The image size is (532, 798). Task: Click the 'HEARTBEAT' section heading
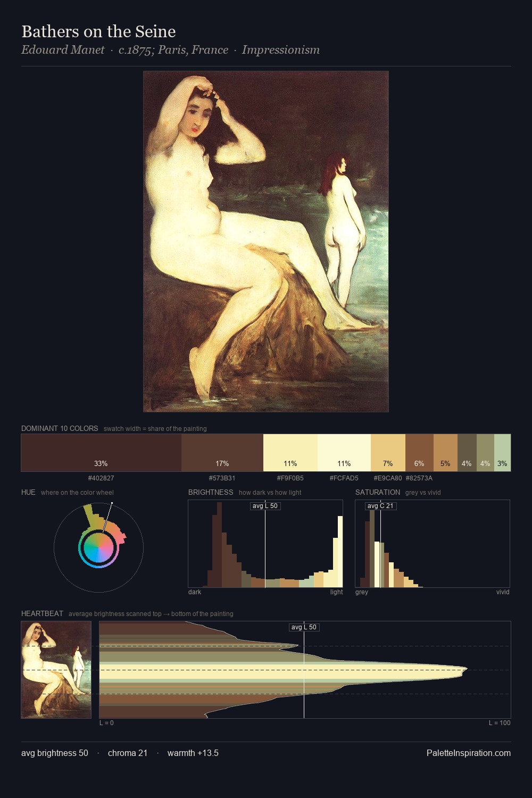(x=42, y=613)
